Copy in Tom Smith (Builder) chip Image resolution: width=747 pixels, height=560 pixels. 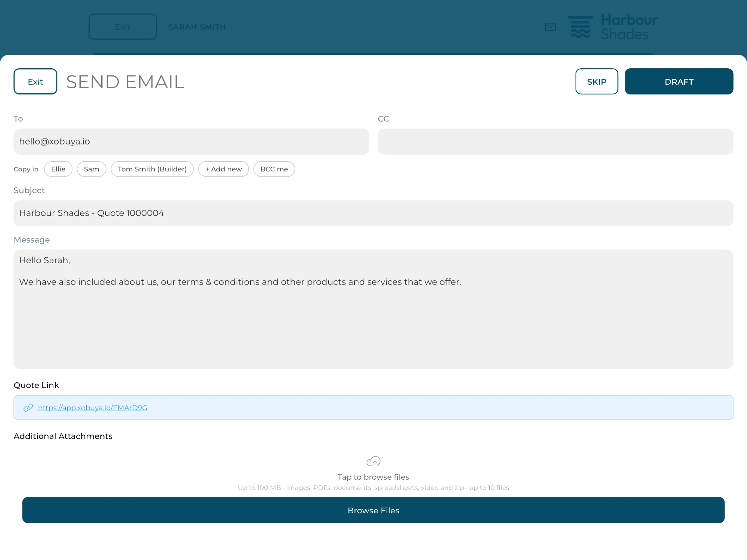[x=152, y=169]
